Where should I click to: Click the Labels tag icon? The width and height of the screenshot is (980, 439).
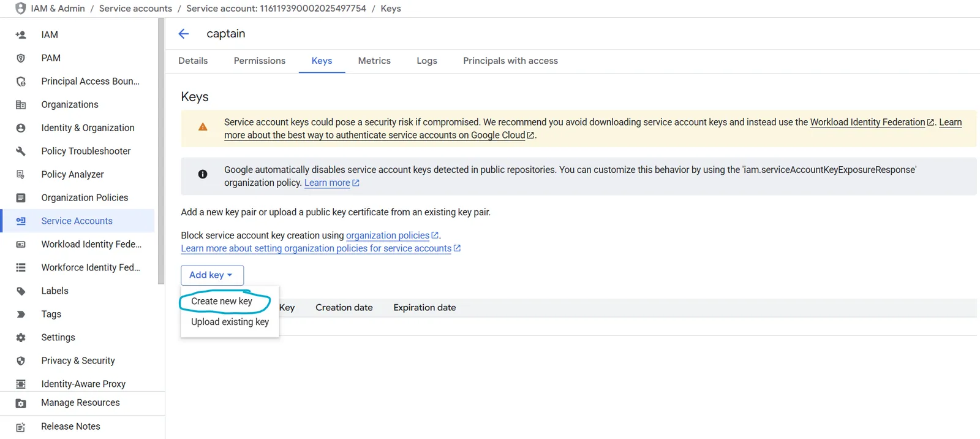[x=21, y=291]
